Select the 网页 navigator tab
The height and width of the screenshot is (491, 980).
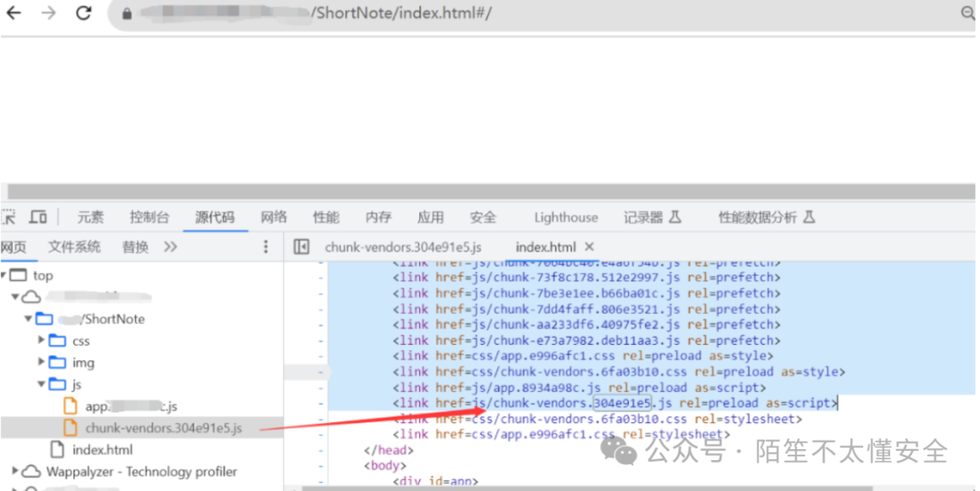click(x=14, y=247)
